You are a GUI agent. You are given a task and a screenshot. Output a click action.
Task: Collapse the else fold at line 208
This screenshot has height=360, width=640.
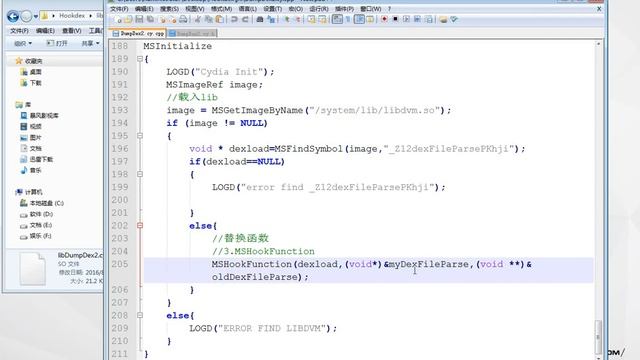click(140, 315)
